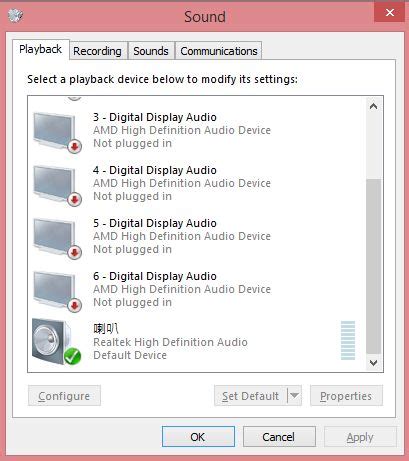Click the device list scrollbar thumb
Image resolution: width=409 pixels, height=461 pixels.
click(374, 266)
